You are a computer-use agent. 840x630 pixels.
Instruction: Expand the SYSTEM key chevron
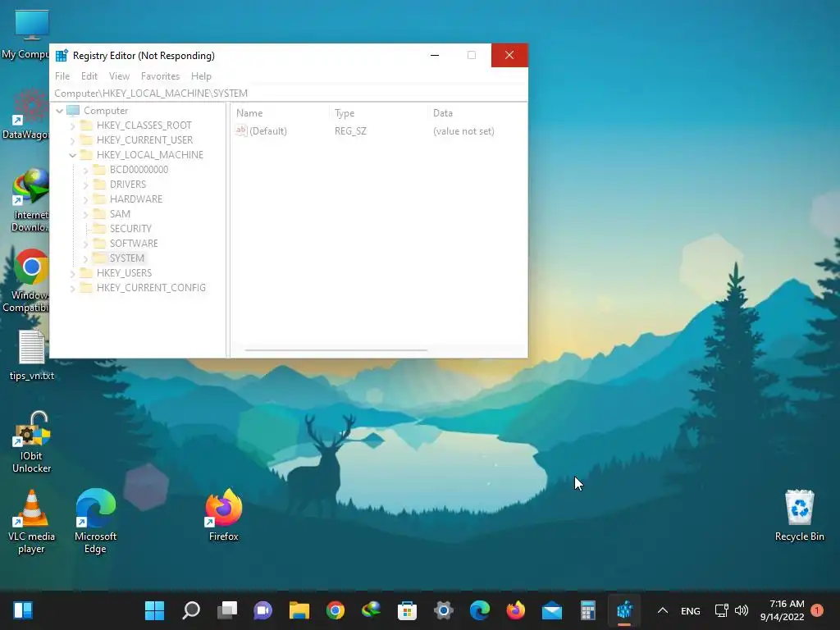coord(85,258)
